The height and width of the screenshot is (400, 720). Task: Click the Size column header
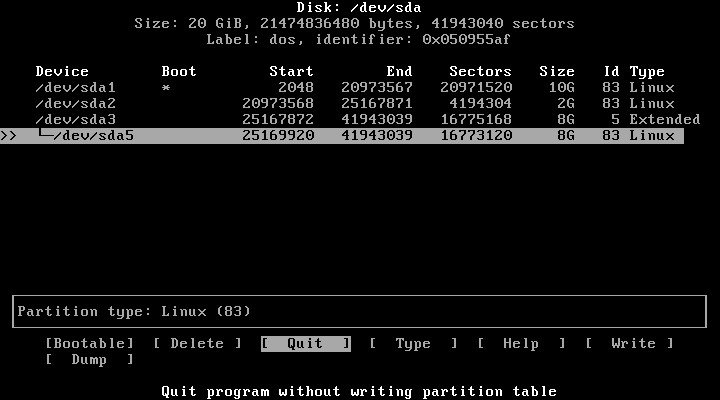point(557,71)
